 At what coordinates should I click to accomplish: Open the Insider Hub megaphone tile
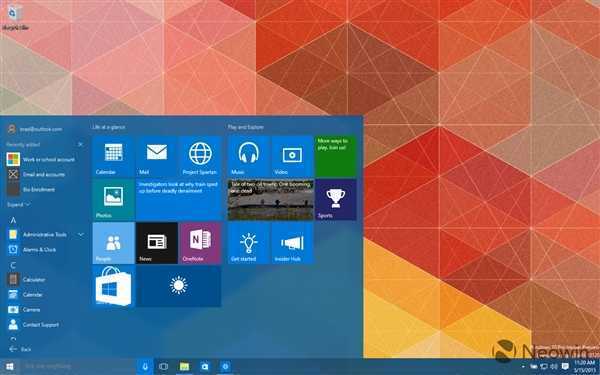292,243
